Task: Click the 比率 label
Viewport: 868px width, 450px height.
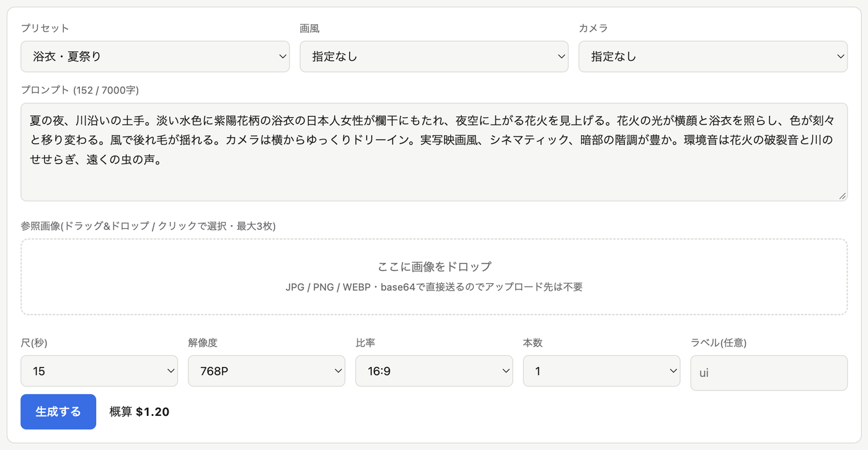Action: pos(365,343)
